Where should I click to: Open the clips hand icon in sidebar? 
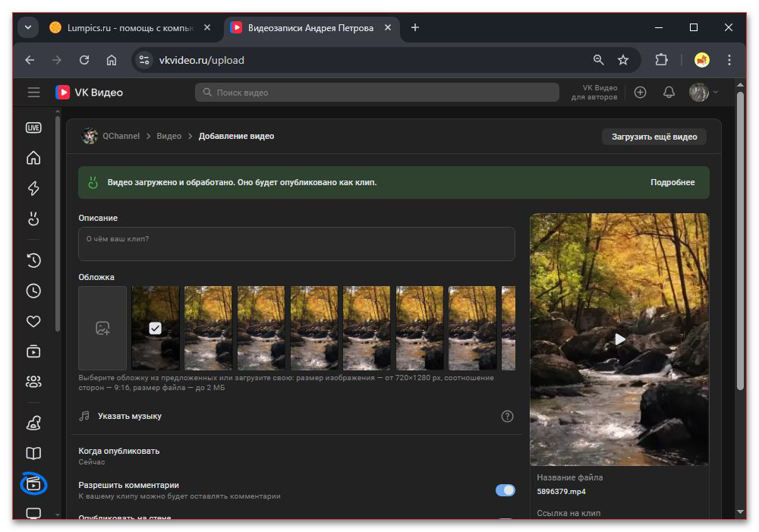point(33,219)
